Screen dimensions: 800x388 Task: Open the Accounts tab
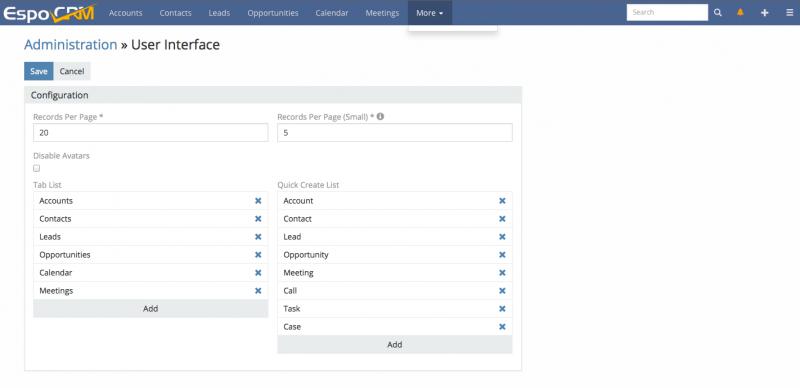126,13
